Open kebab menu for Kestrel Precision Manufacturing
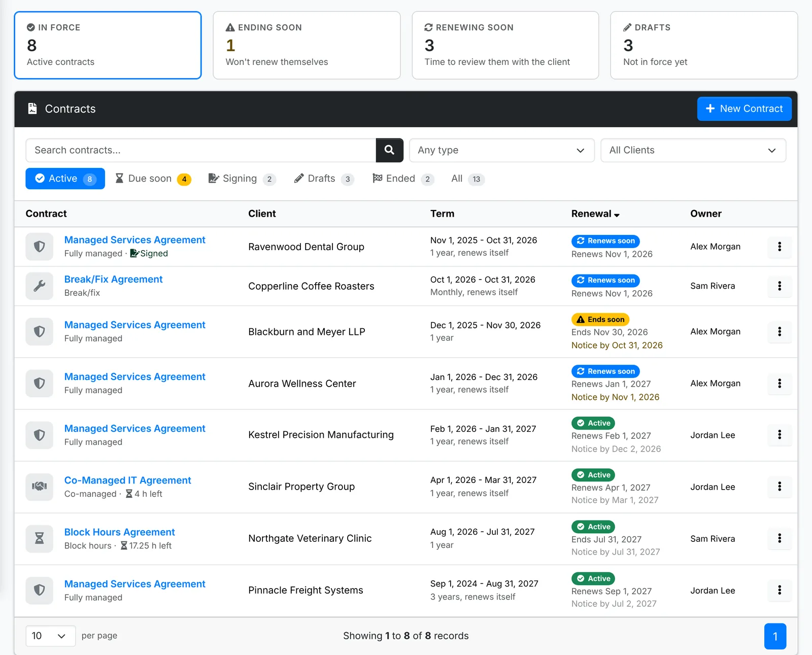 coord(780,435)
